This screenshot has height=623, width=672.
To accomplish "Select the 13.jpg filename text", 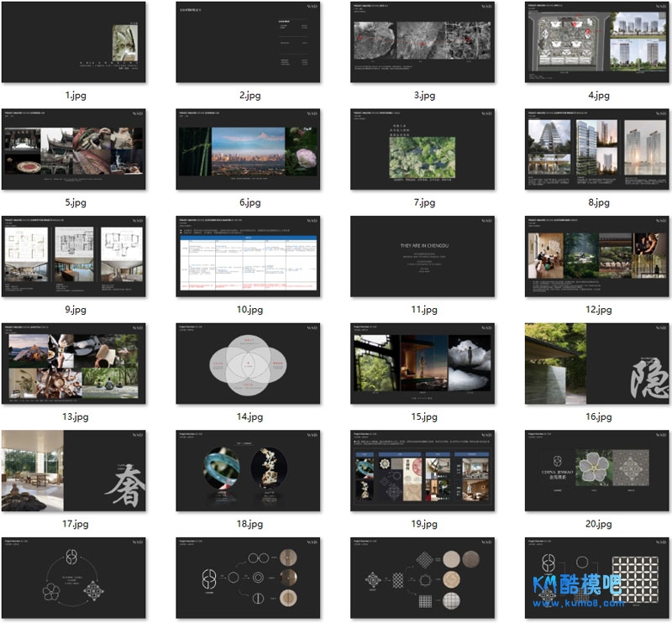I will tap(74, 417).
